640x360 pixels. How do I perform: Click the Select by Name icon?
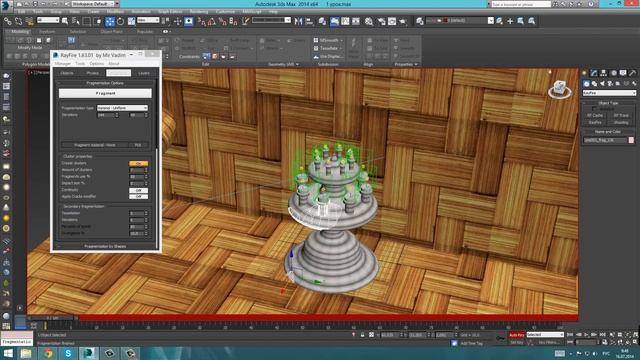(76, 21)
